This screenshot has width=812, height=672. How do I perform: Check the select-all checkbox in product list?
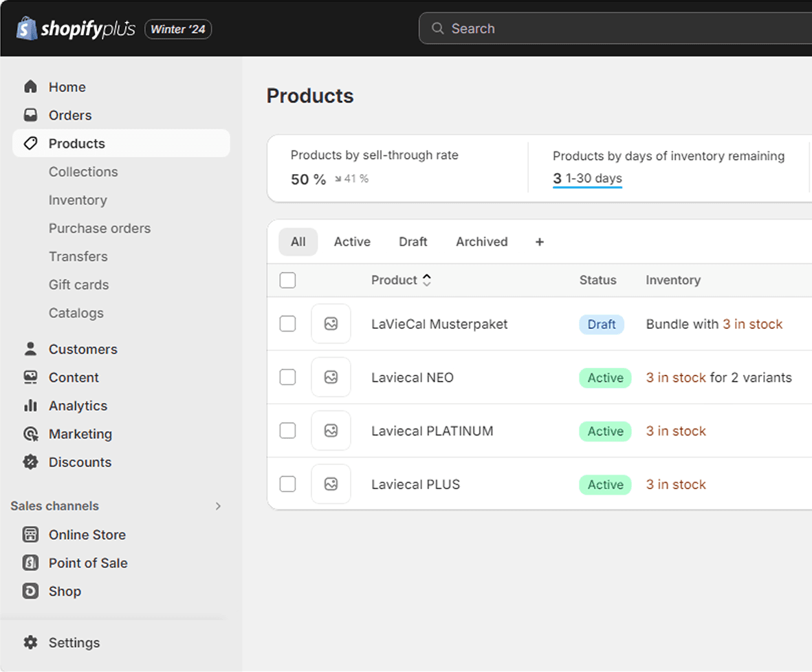pos(287,280)
